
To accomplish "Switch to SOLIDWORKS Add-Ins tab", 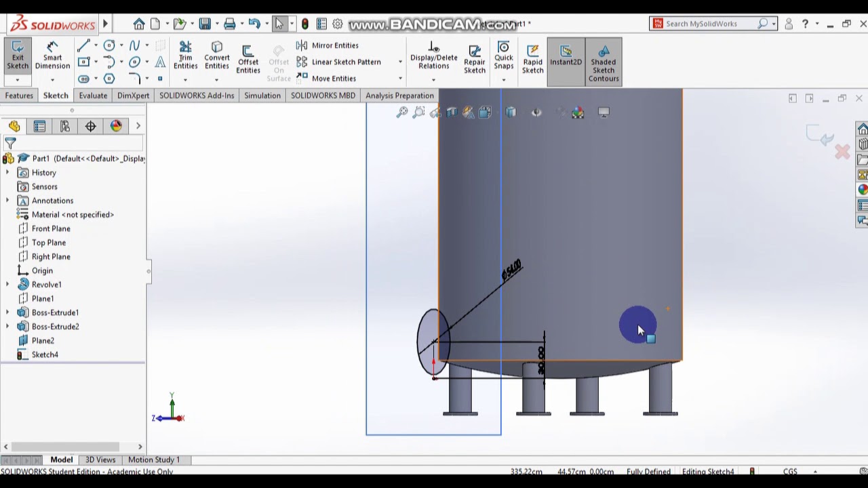I will (x=197, y=96).
